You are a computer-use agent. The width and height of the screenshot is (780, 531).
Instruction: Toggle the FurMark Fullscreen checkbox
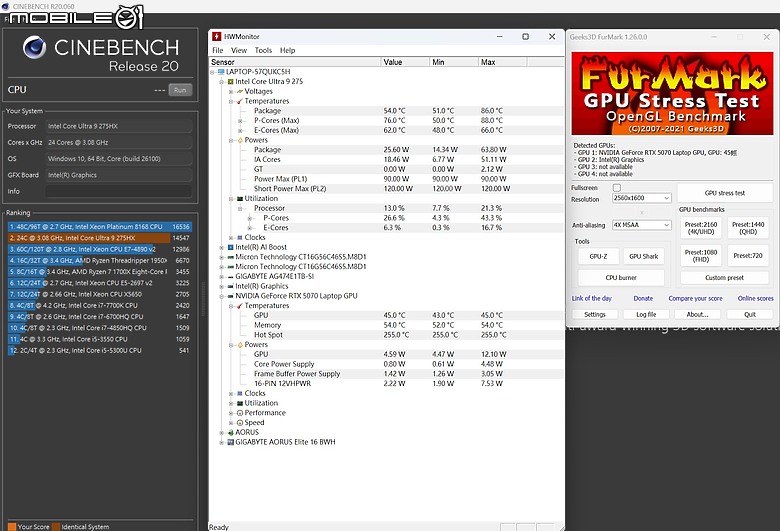[x=617, y=188]
